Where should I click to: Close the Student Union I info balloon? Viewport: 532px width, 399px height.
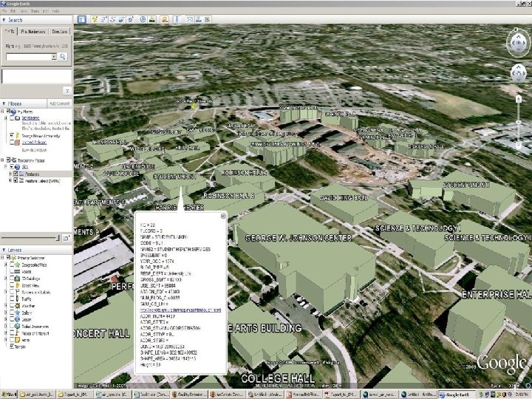pyautogui.click(x=223, y=216)
